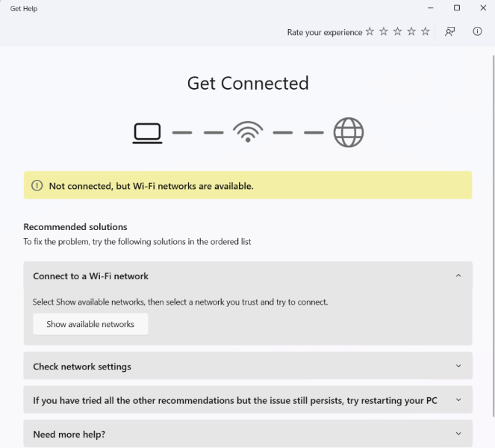Expand the Need more help section
The image size is (495, 448).
pos(458,434)
